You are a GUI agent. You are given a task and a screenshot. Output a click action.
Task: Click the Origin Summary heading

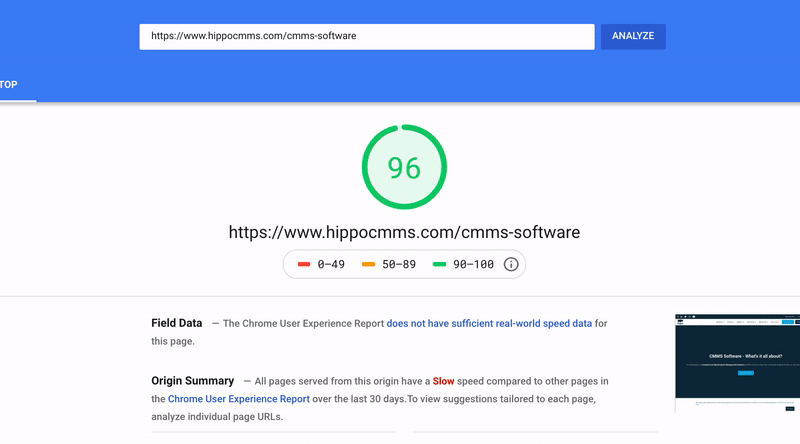[x=192, y=381]
